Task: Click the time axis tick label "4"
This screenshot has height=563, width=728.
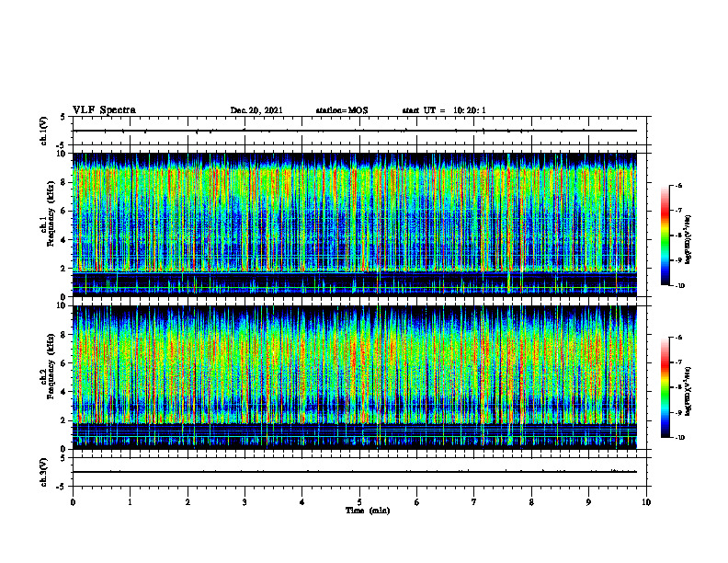Action: pyautogui.click(x=302, y=502)
